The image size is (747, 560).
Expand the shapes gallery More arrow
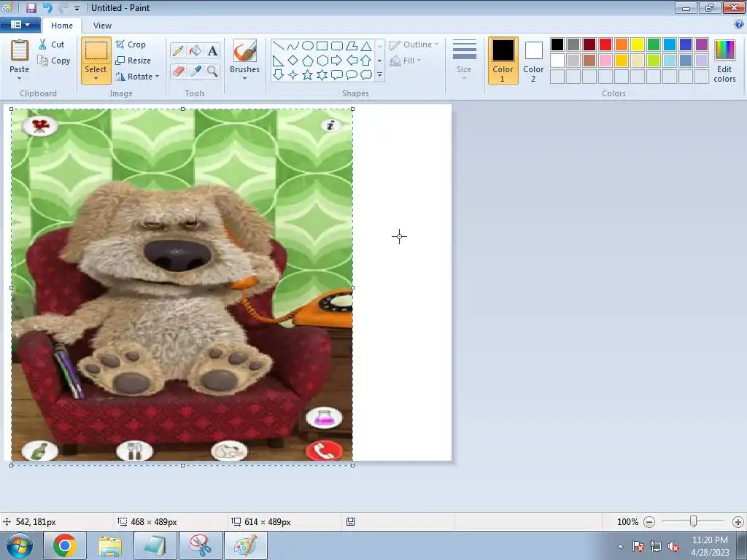click(x=379, y=75)
